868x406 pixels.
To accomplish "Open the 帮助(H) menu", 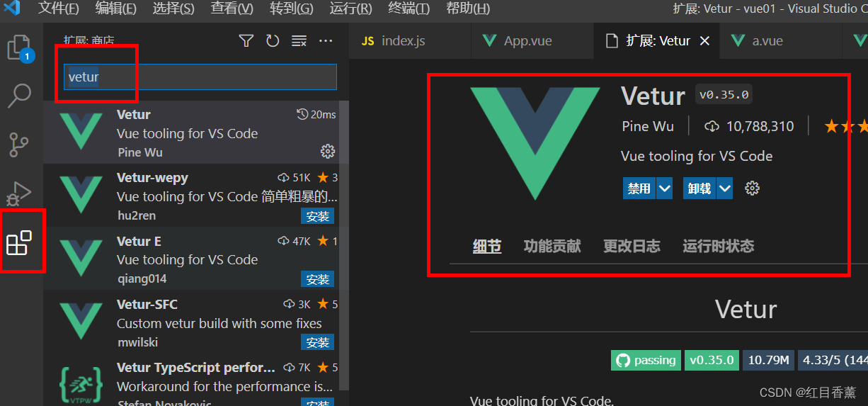I will pos(468,9).
